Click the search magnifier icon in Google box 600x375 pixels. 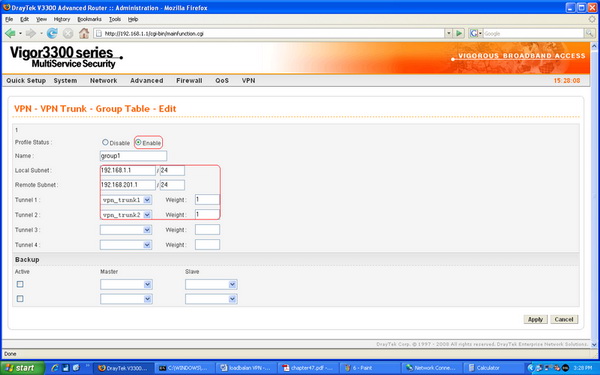(589, 34)
